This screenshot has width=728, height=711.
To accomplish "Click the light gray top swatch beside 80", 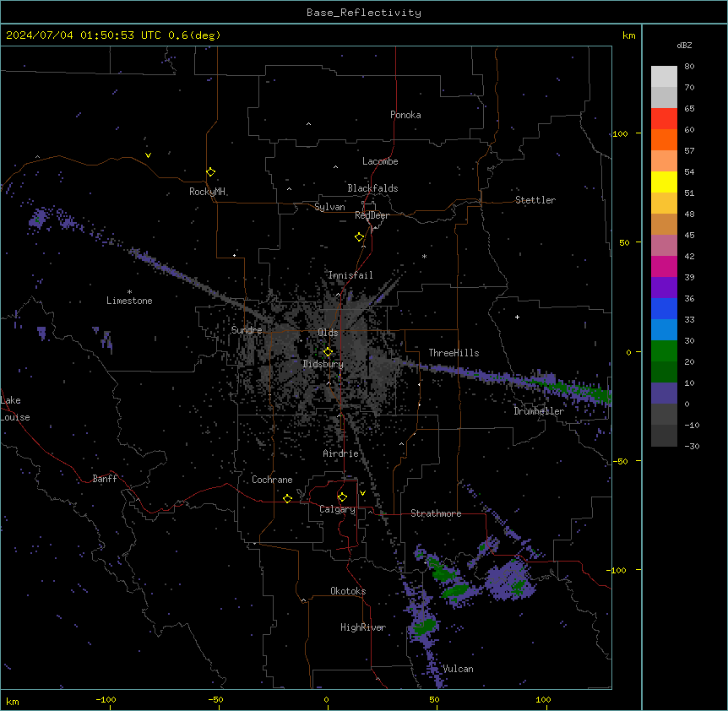I will pyautogui.click(x=664, y=76).
